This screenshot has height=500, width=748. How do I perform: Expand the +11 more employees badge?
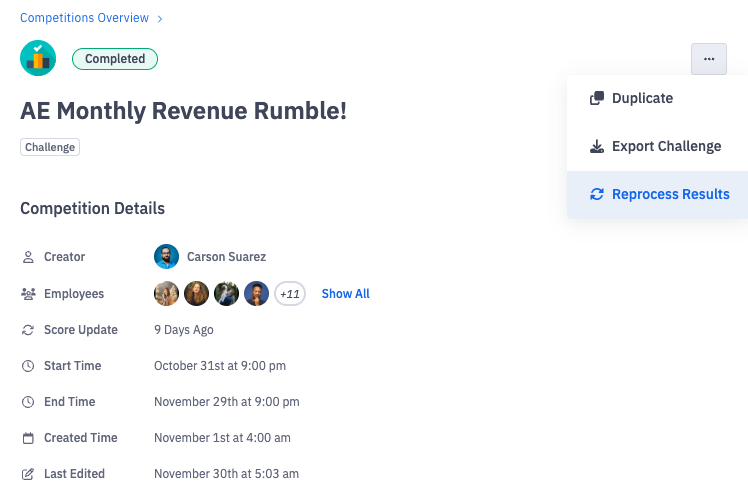(290, 294)
